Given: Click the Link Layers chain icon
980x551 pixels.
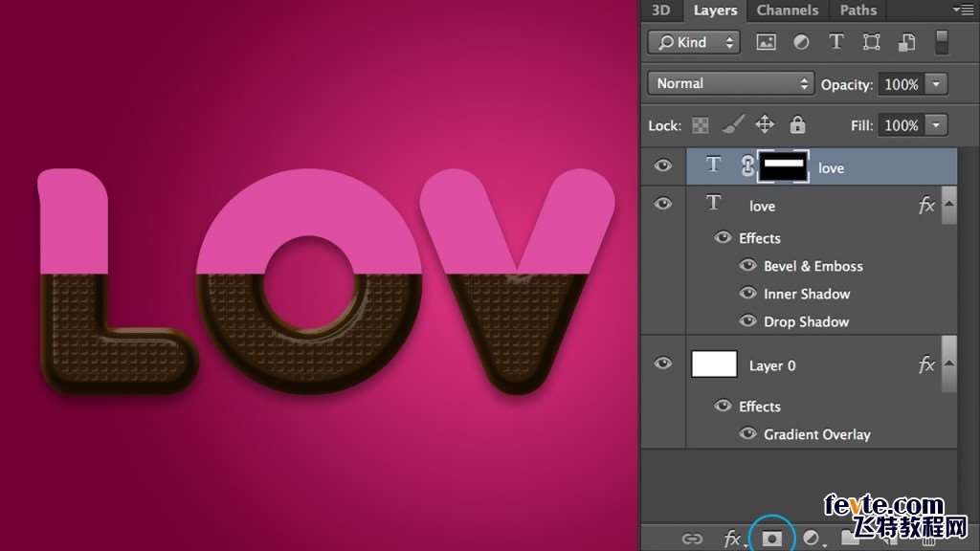Looking at the screenshot, I should [692, 539].
